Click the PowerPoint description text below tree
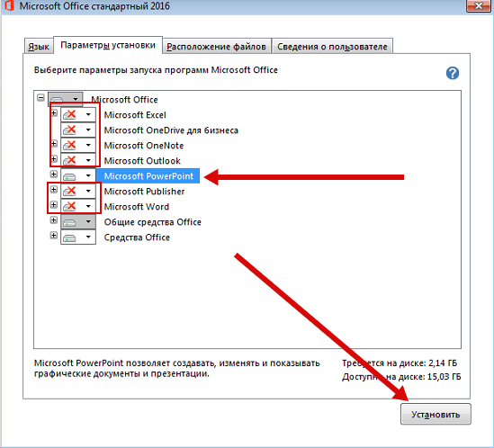Viewport: 494px width, 448px height. click(176, 368)
